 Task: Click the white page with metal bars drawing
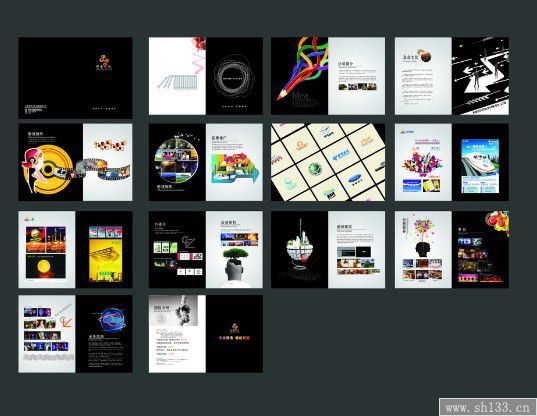click(177, 76)
